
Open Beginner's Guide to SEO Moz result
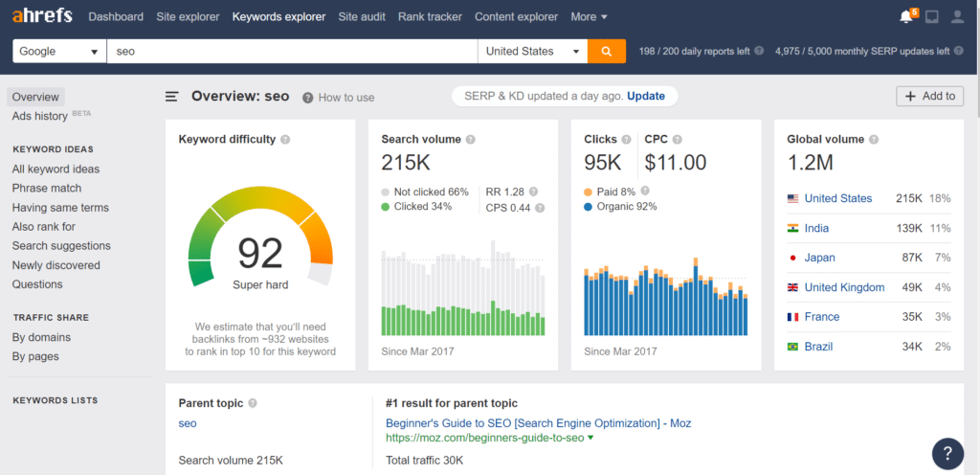539,423
